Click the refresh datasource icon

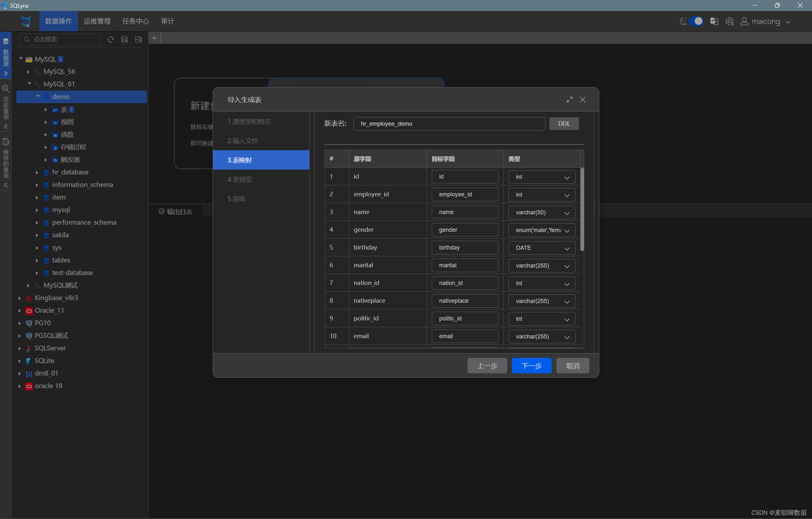110,39
